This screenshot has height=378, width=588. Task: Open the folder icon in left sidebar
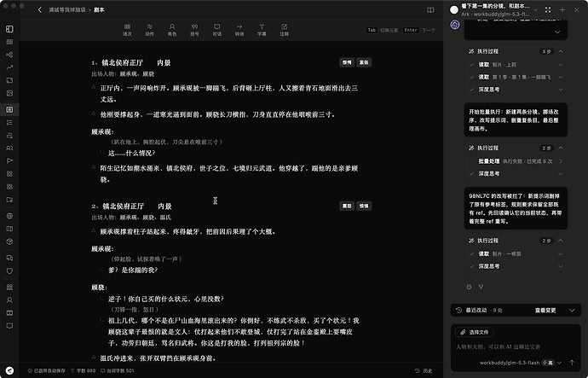[x=9, y=200]
